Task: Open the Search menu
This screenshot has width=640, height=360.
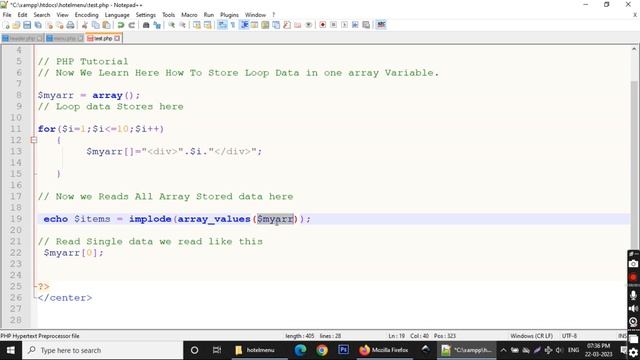Action: [42, 15]
